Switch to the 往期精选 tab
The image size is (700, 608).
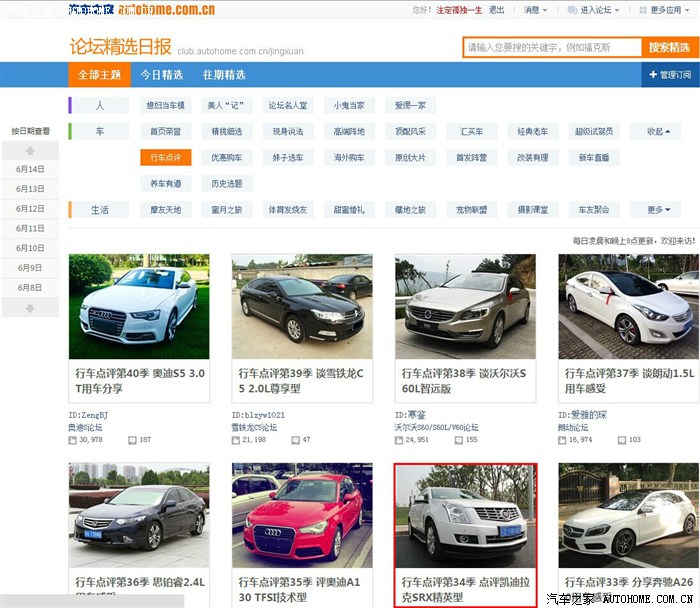[x=224, y=75]
